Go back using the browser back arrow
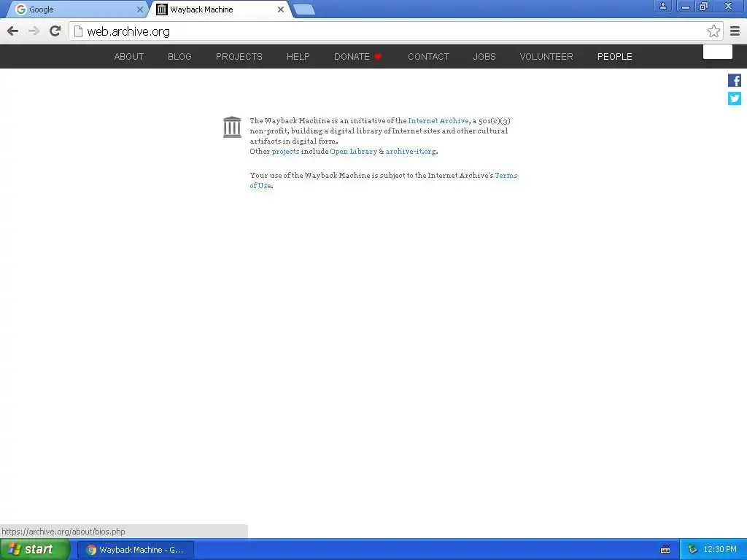Viewport: 747px width, 560px height. pyautogui.click(x=13, y=31)
